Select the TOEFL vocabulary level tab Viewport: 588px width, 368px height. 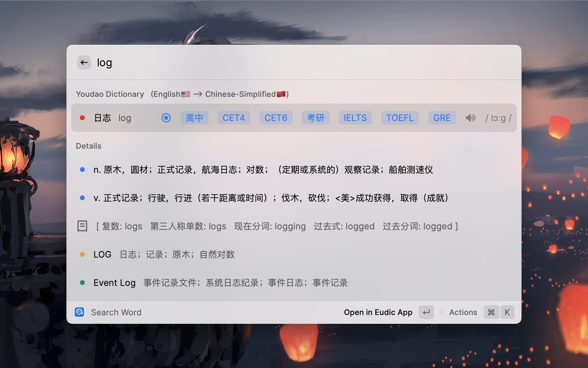[400, 118]
